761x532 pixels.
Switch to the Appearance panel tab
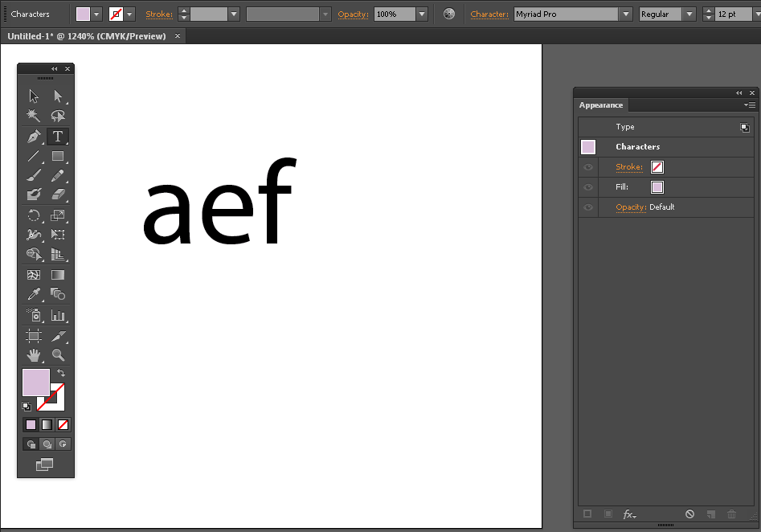point(601,105)
